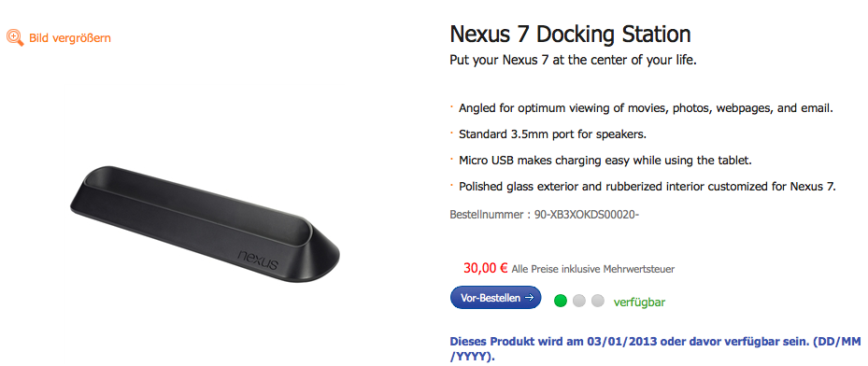
Task: Click the orange magnifying glass icon
Action: [x=15, y=38]
